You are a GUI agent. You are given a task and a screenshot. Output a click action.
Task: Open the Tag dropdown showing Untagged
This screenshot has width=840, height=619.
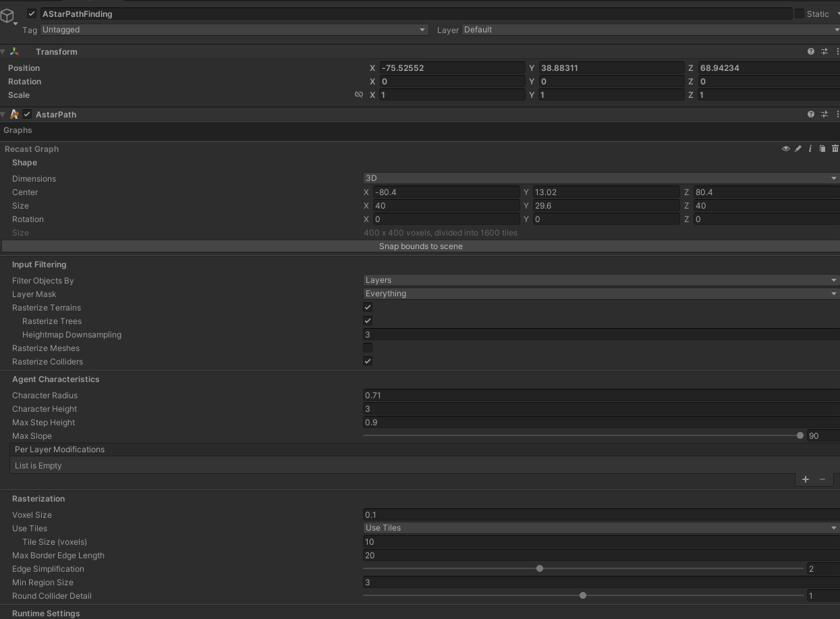pos(234,30)
